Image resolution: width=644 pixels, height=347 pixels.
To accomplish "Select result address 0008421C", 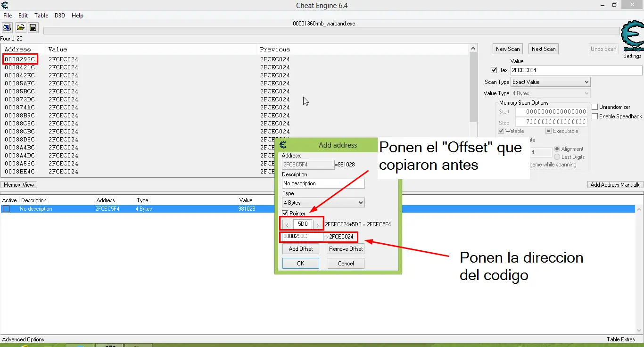I will (20, 67).
